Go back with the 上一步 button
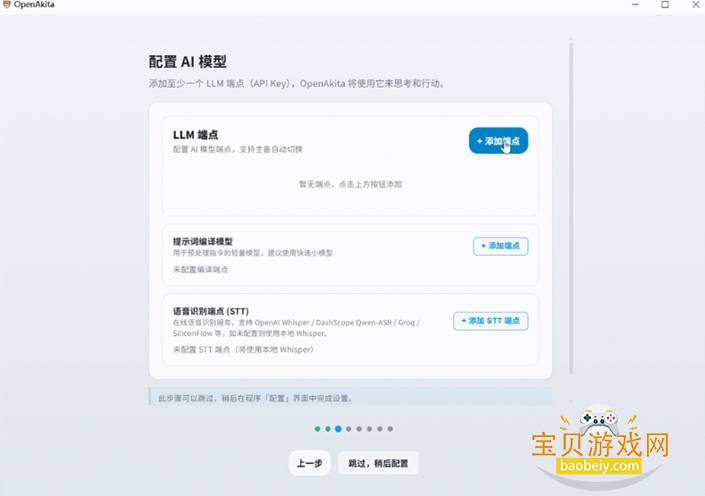Screen dimensions: 705x496 click(x=309, y=463)
